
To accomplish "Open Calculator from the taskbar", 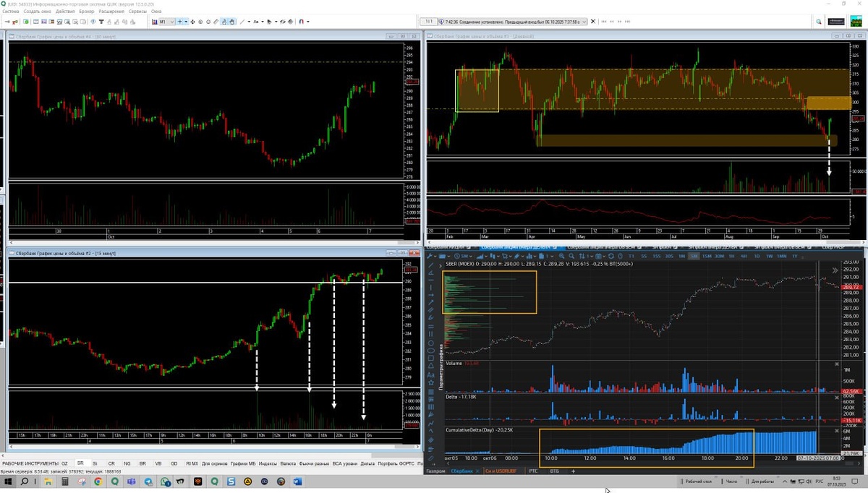I will pyautogui.click(x=65, y=481).
